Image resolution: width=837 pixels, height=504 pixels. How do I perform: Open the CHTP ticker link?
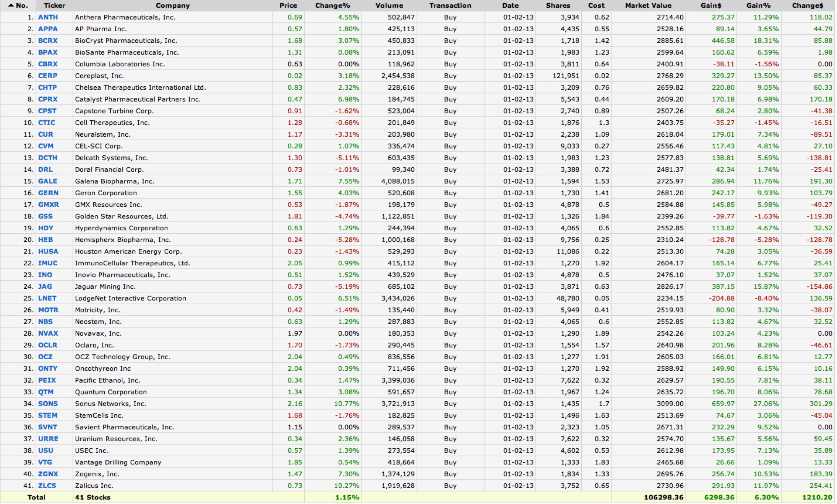[x=47, y=87]
